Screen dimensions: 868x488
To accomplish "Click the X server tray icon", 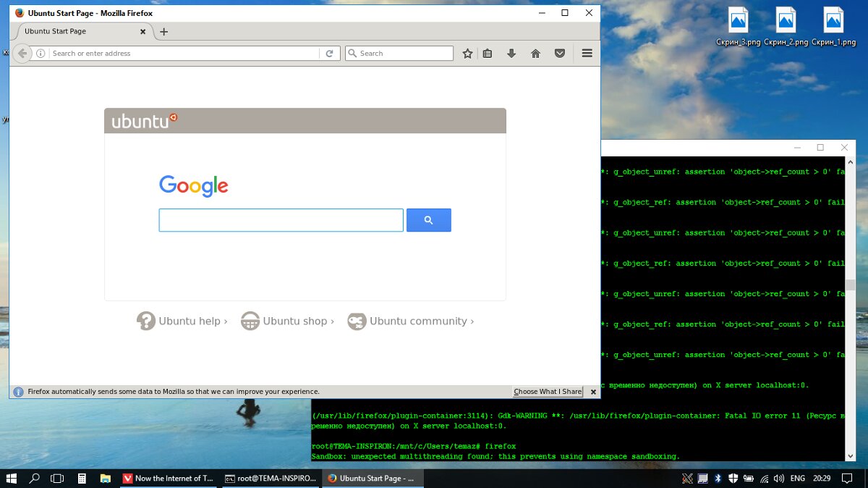I will [x=686, y=479].
